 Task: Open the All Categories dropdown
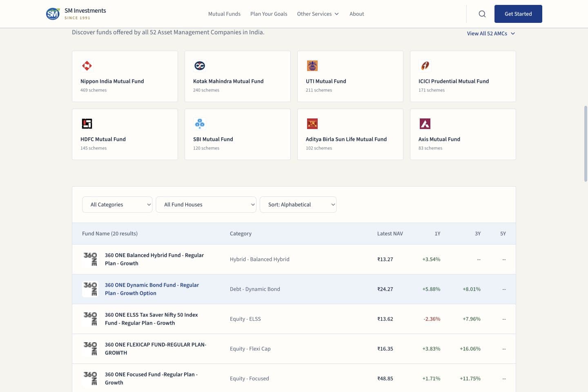click(x=117, y=205)
